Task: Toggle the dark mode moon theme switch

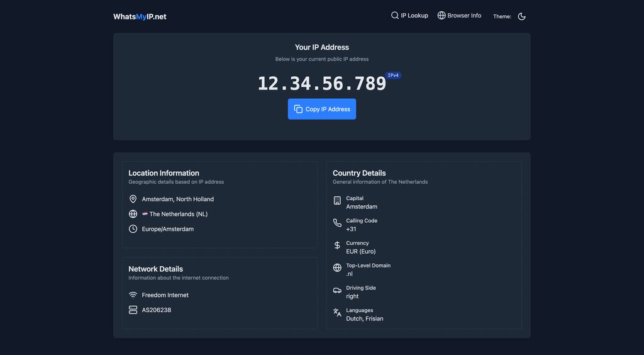Action: pos(521,16)
